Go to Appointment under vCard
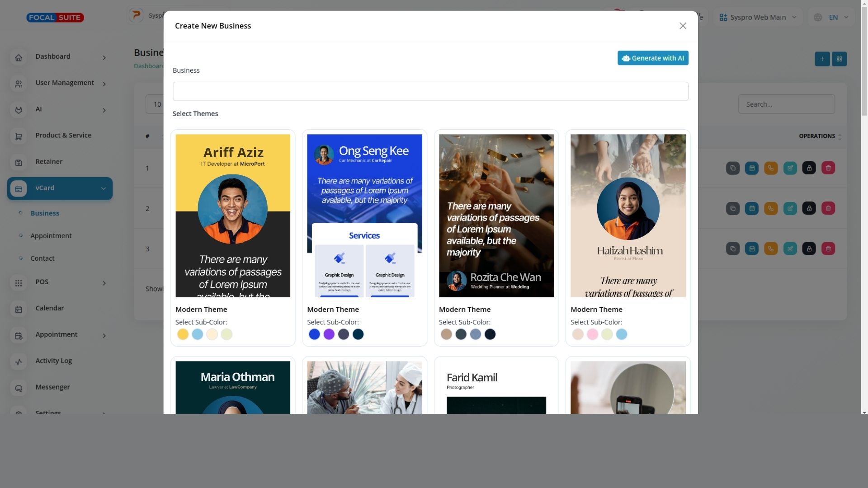 coord(51,236)
